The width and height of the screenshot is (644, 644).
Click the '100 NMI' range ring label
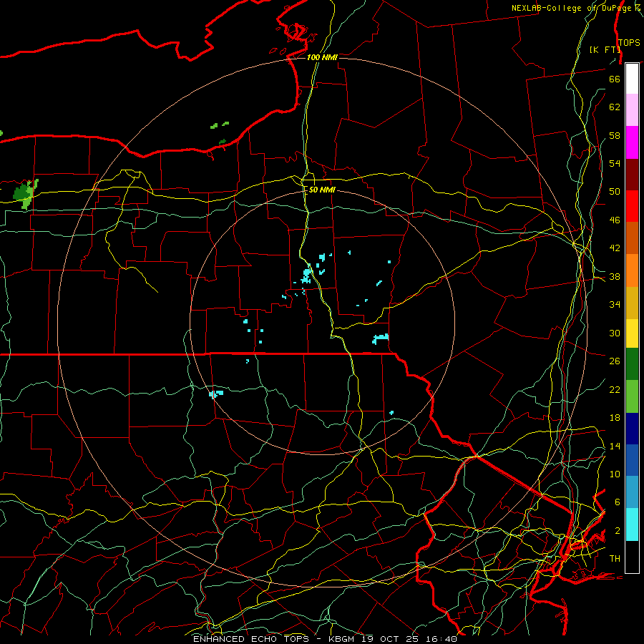point(322,57)
